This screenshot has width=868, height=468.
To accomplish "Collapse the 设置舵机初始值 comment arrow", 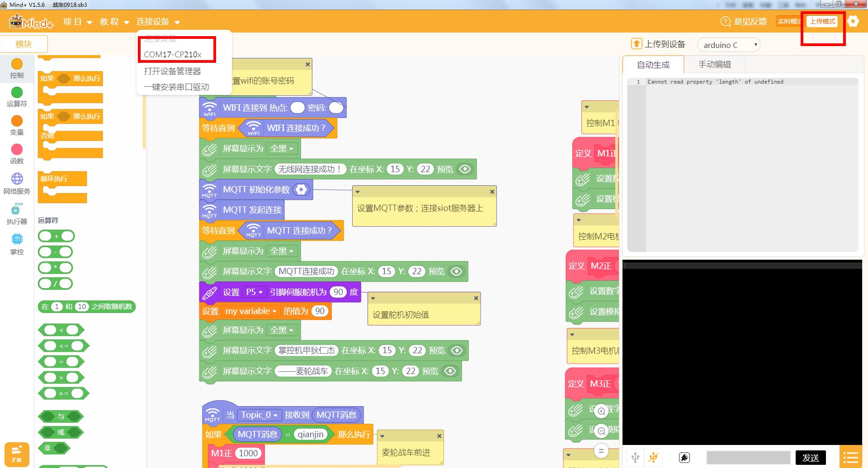I will pos(373,298).
